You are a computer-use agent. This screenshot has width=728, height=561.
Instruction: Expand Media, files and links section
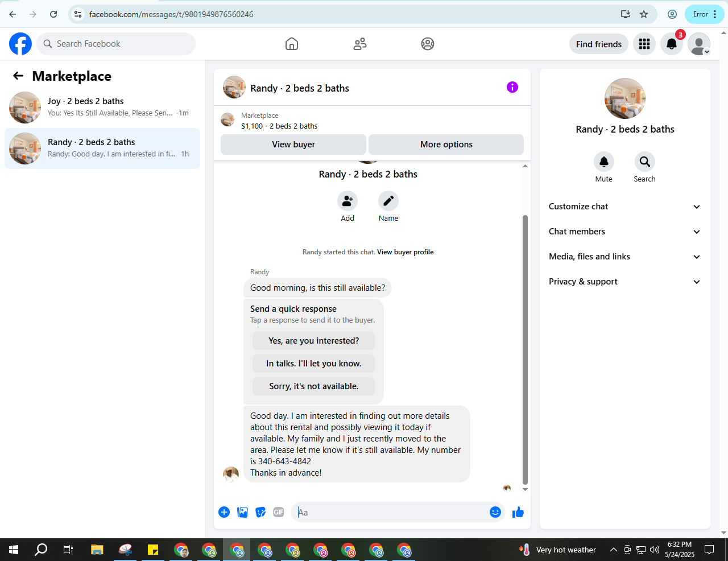(624, 257)
